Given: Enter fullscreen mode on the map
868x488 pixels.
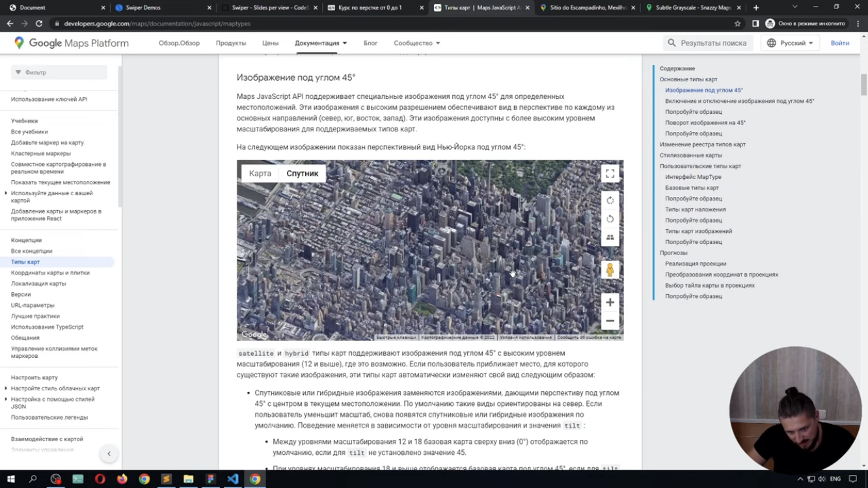Looking at the screenshot, I should 610,174.
